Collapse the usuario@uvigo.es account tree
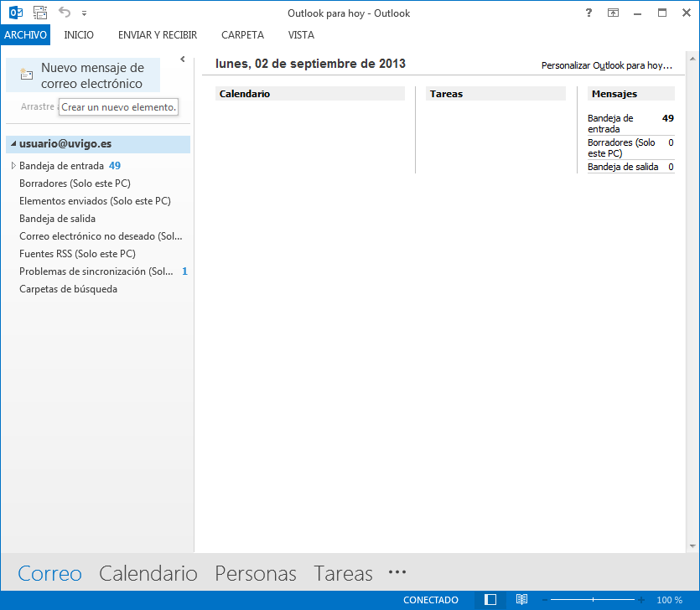This screenshot has width=700, height=610. (x=13, y=144)
